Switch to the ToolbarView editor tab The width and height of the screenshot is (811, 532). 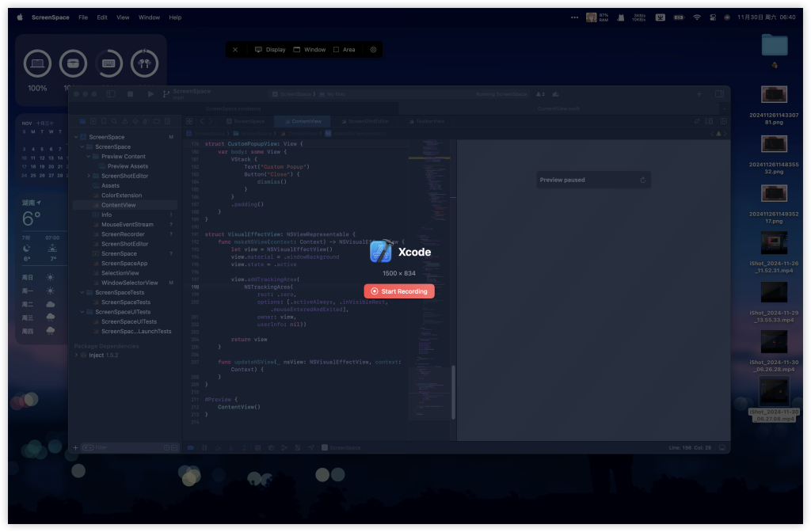429,121
